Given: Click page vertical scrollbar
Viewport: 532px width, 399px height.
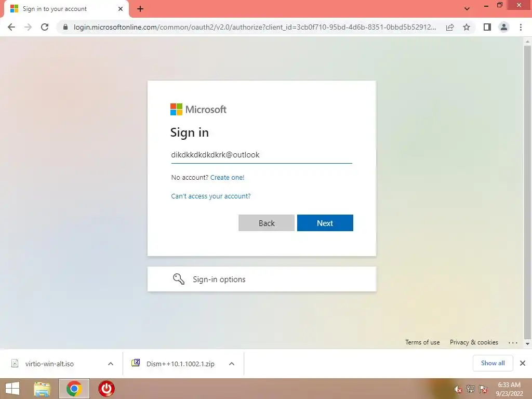Looking at the screenshot, I should (527, 192).
